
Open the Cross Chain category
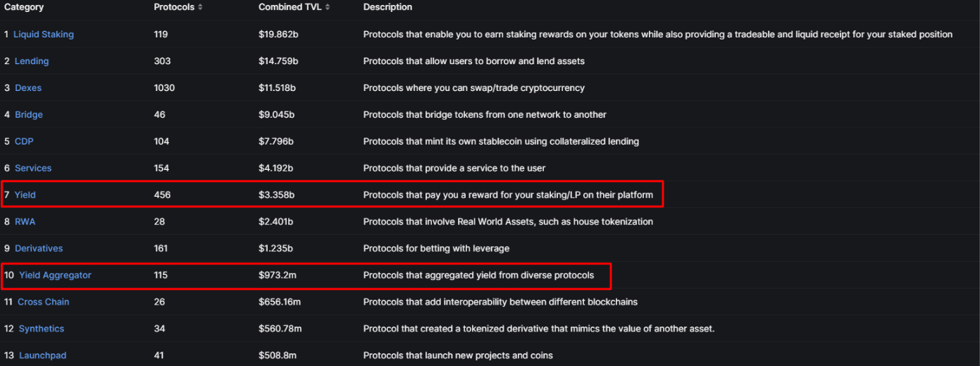coord(43,303)
